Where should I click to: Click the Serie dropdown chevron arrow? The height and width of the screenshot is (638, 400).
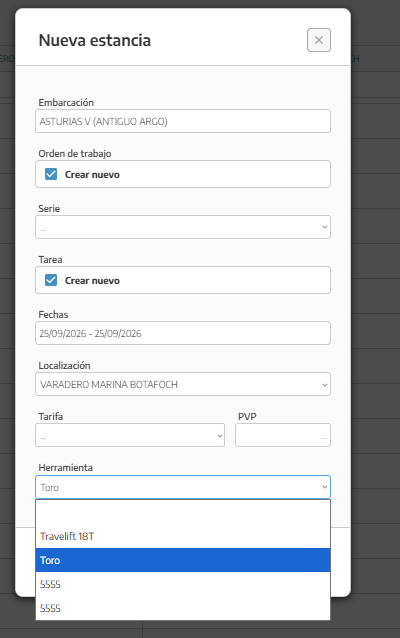(x=324, y=227)
